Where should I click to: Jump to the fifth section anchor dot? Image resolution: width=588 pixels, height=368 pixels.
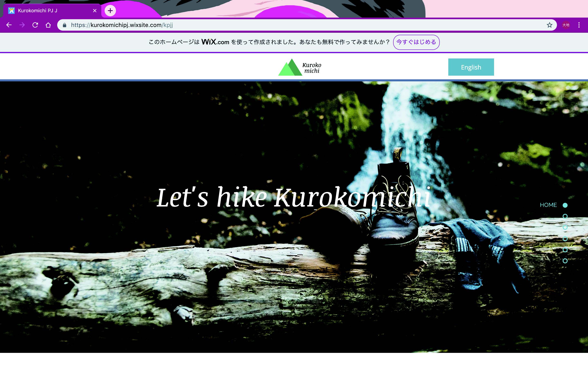coord(565,250)
